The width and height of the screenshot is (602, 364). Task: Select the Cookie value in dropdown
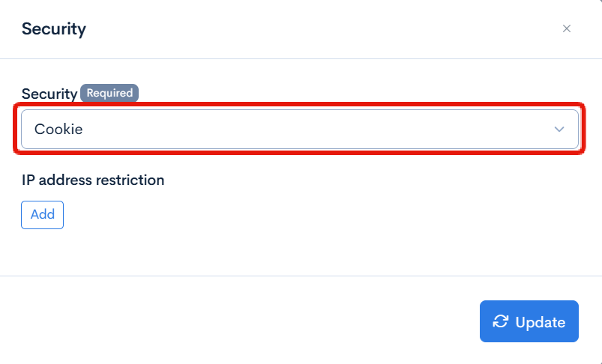pos(58,129)
